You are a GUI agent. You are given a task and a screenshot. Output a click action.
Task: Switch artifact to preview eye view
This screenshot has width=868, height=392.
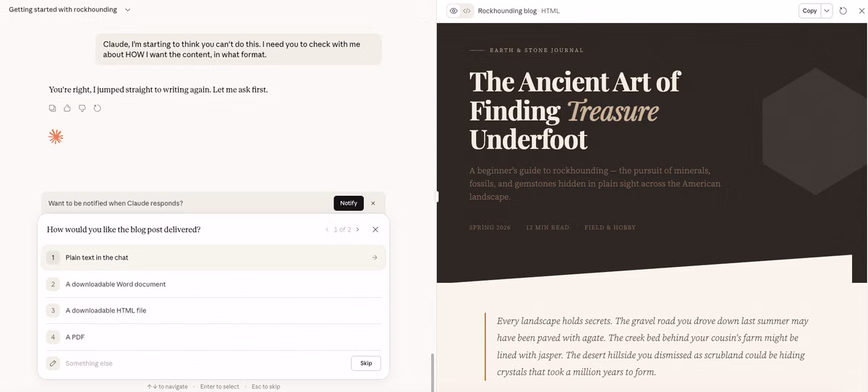(454, 11)
